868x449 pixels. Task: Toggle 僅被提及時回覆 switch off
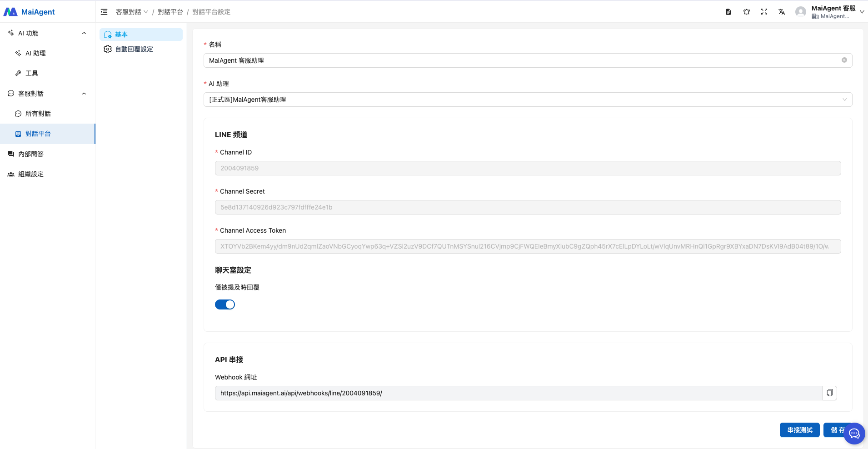(x=225, y=304)
